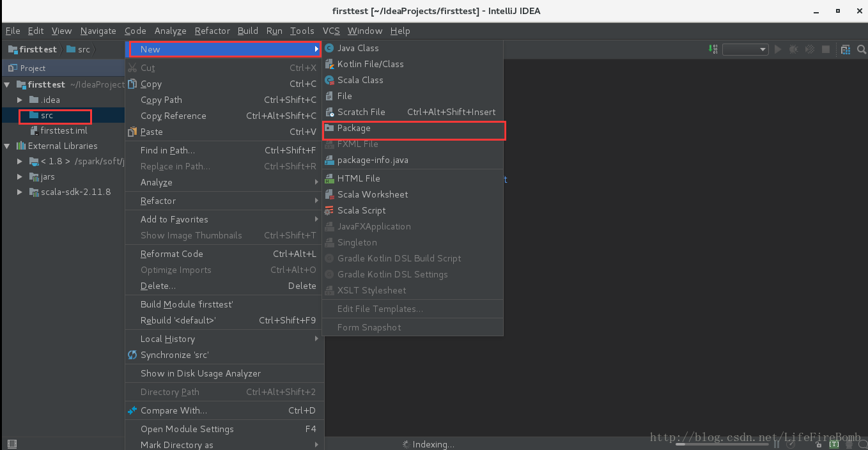Choose Scala Script entry
Image resolution: width=868 pixels, height=450 pixels.
(x=414, y=210)
